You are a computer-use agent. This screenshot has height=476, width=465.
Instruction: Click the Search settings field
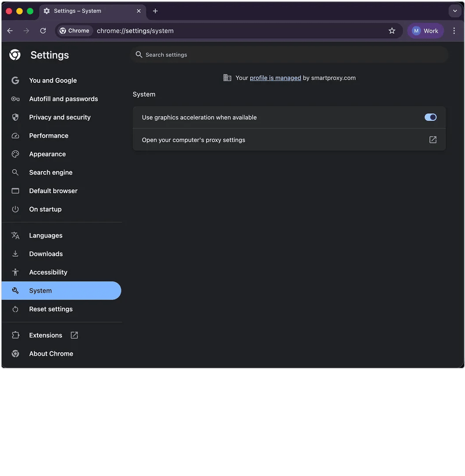point(291,55)
